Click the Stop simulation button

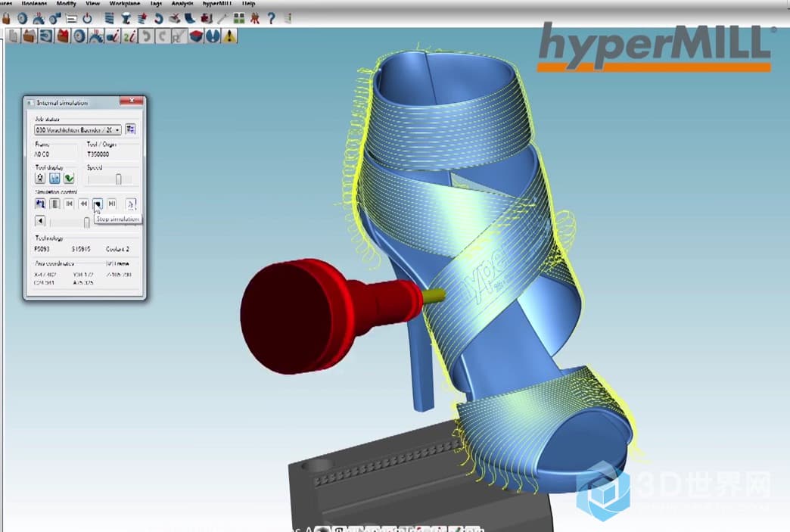[x=98, y=204]
